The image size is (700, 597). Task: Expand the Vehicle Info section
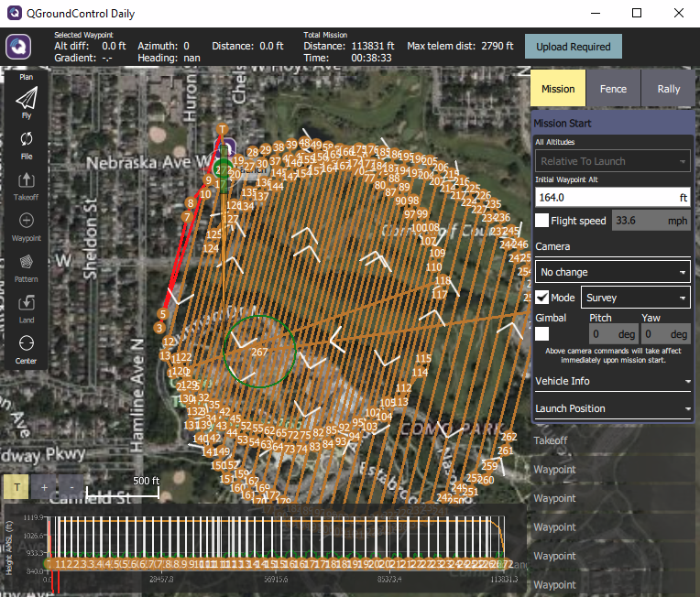(612, 381)
